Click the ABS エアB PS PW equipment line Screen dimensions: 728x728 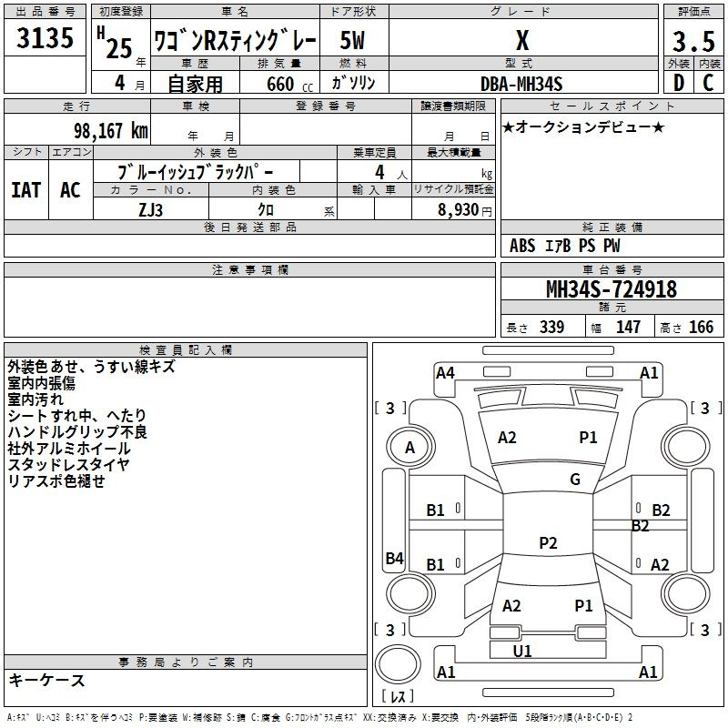564,246
